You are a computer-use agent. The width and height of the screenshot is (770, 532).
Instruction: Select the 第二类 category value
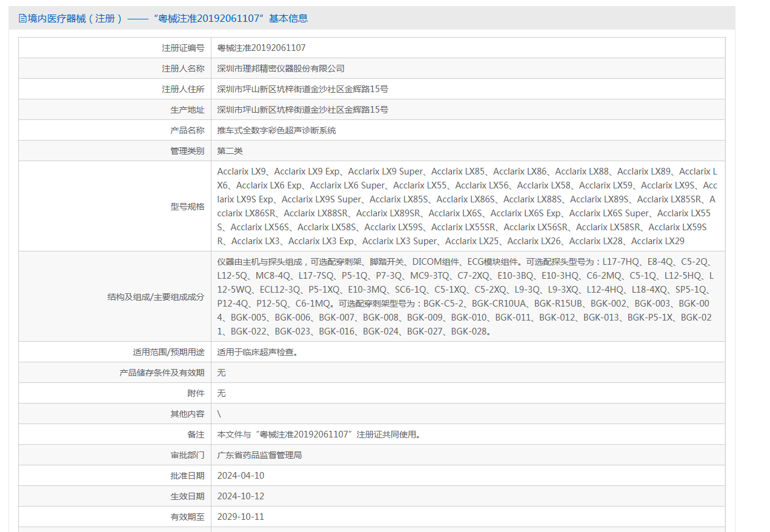pos(230,151)
